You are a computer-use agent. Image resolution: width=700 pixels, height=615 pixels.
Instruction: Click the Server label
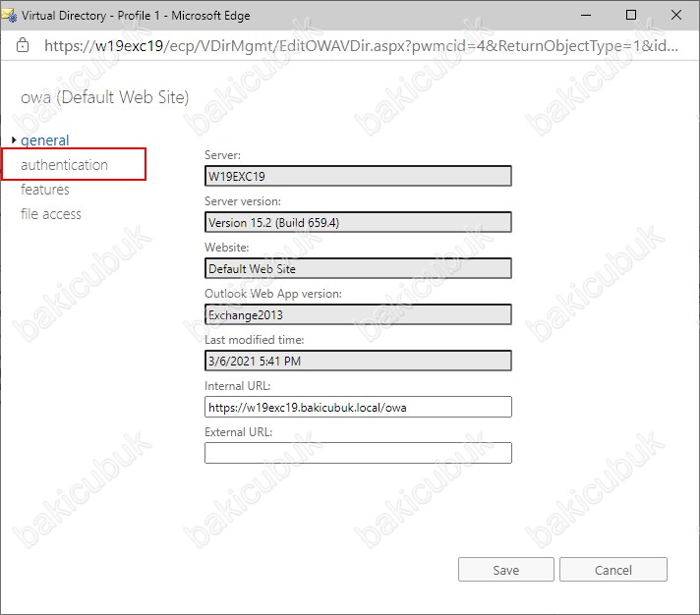(x=223, y=155)
